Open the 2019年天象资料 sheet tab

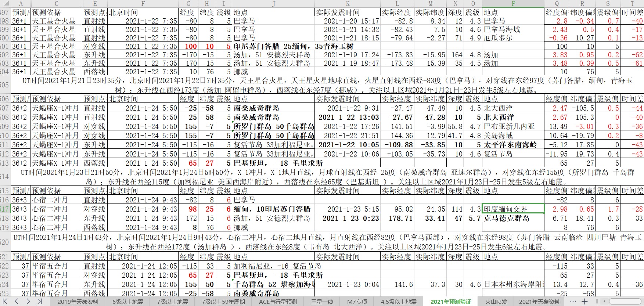tap(78, 302)
